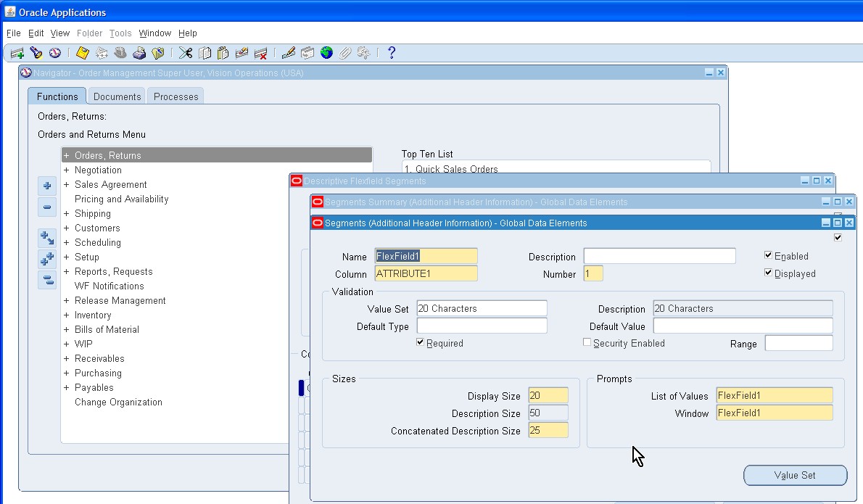Expand the Shipping tree node

pos(66,213)
